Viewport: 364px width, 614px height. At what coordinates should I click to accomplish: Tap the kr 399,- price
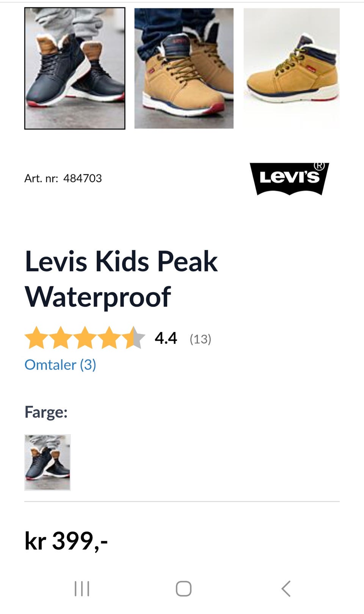point(66,541)
